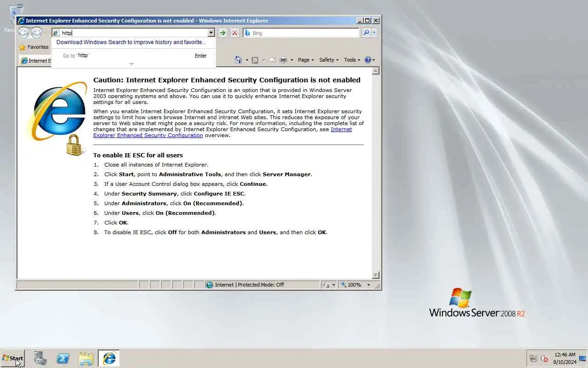
Task: Click the Caution heading text
Action: coord(226,80)
